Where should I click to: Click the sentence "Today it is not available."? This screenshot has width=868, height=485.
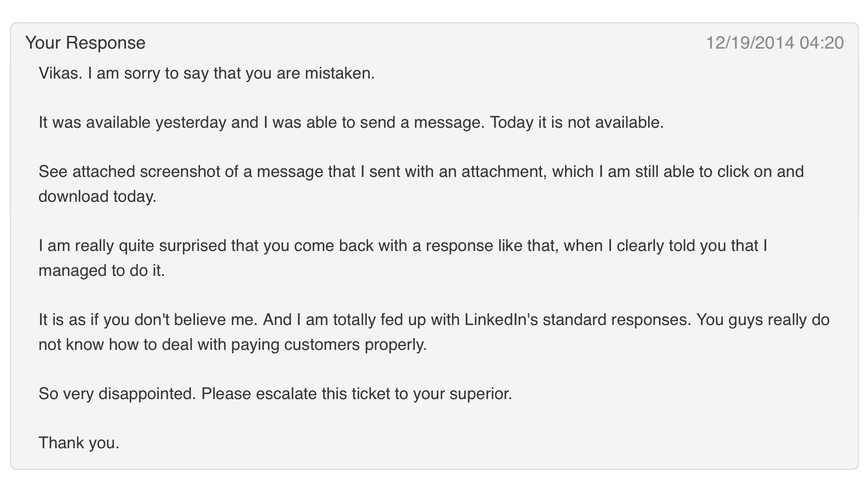point(576,123)
